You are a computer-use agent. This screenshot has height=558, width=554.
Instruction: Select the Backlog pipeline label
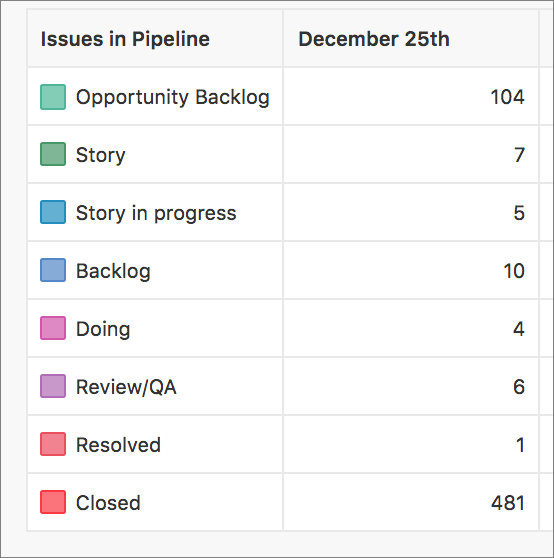coord(113,272)
